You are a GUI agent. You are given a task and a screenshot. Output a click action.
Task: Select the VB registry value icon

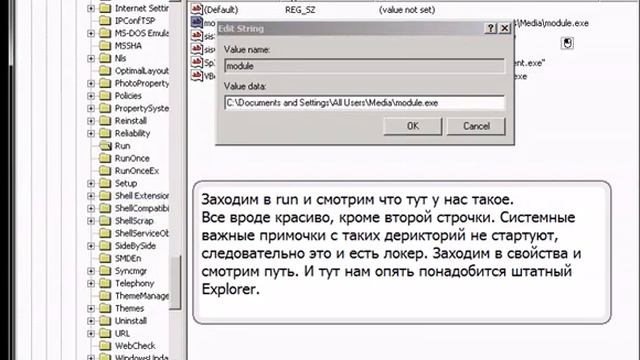(197, 76)
